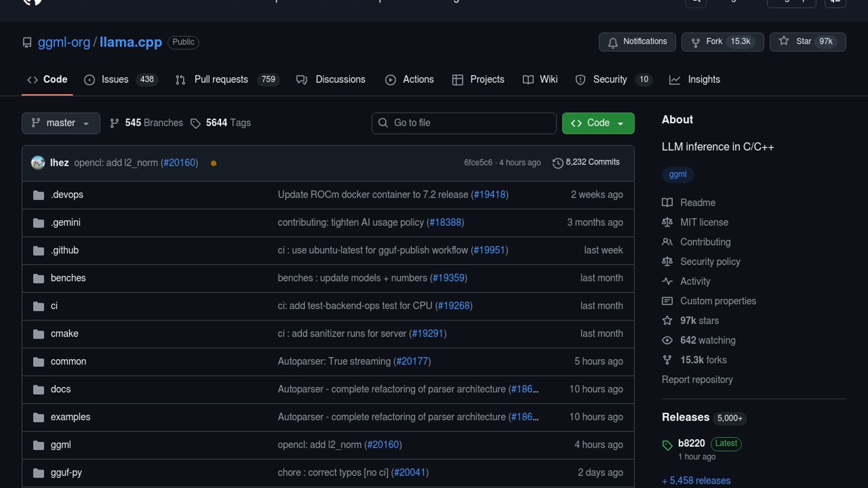Click the Star icon to star repository
The image size is (868, 488).
pos(784,41)
